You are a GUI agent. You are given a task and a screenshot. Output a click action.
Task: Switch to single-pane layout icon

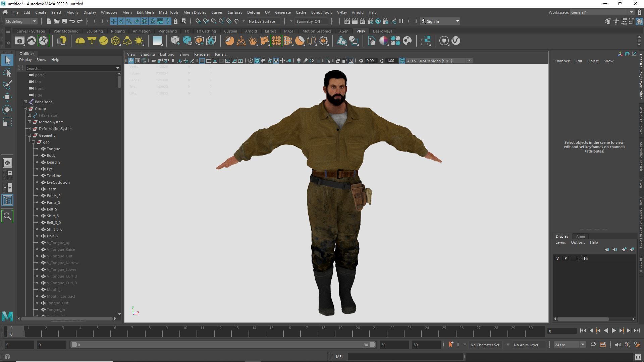point(7,163)
